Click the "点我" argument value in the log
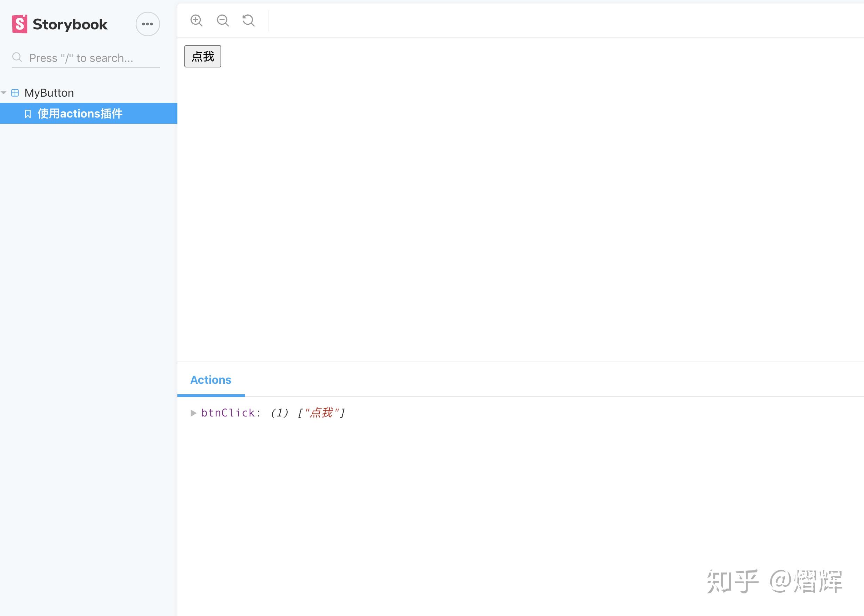Screen dimensions: 864x616 click(x=322, y=413)
